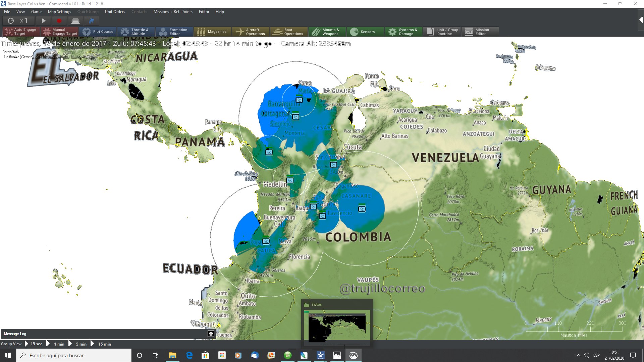
Task: Expand the right side panel arrow
Action: point(640,20)
